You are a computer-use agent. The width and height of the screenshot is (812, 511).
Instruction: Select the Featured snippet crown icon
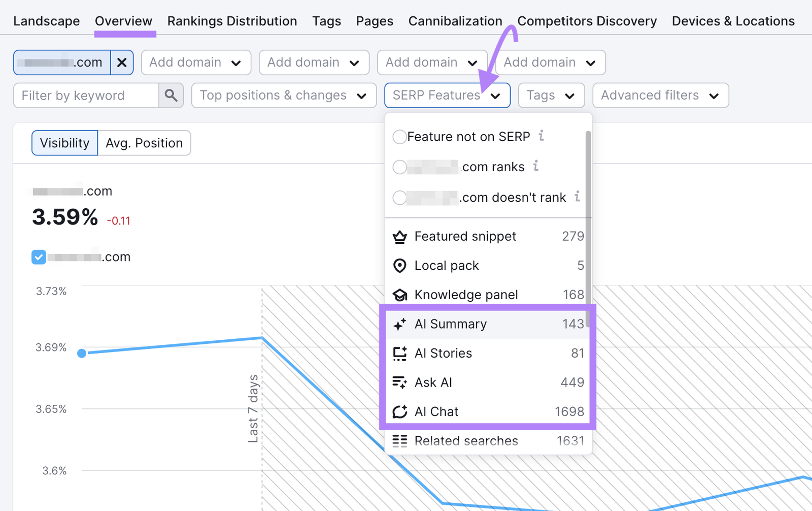pos(400,236)
